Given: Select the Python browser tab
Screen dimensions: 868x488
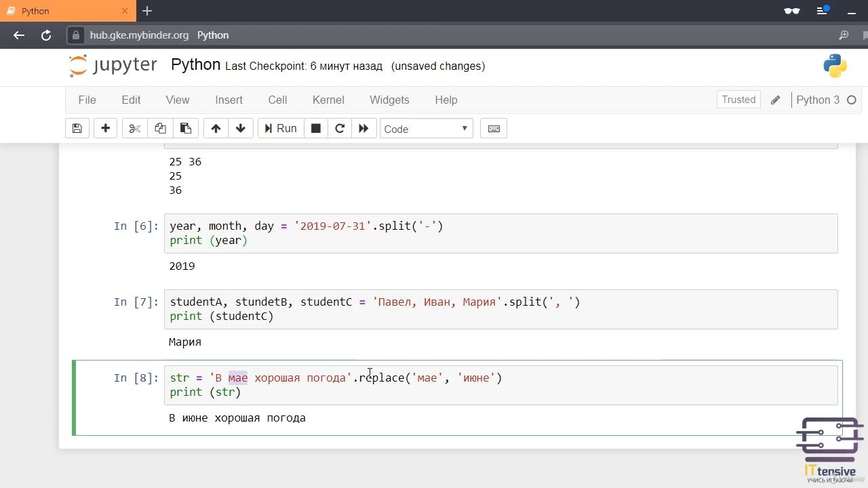Looking at the screenshot, I should [x=68, y=11].
